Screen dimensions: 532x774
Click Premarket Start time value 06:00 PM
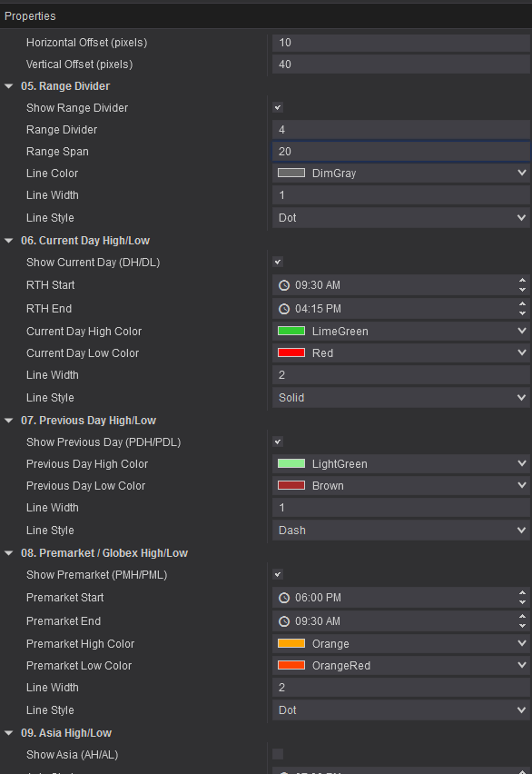(x=318, y=598)
